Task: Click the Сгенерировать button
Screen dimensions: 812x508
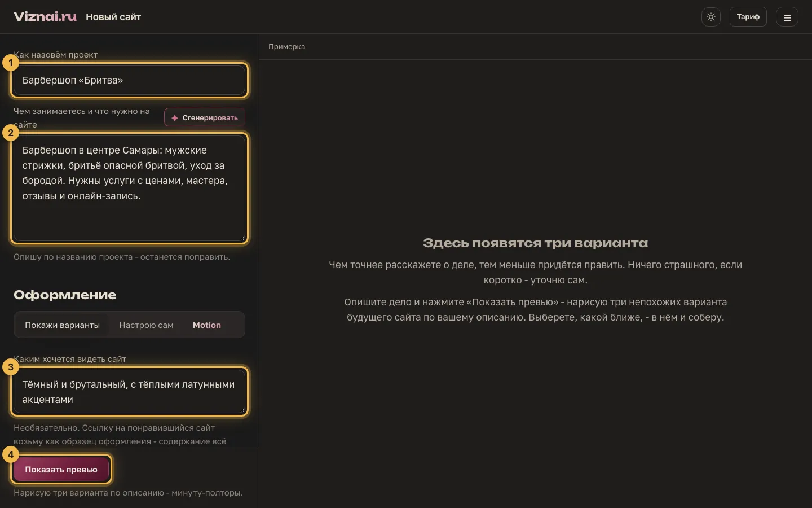Action: pyautogui.click(x=205, y=117)
